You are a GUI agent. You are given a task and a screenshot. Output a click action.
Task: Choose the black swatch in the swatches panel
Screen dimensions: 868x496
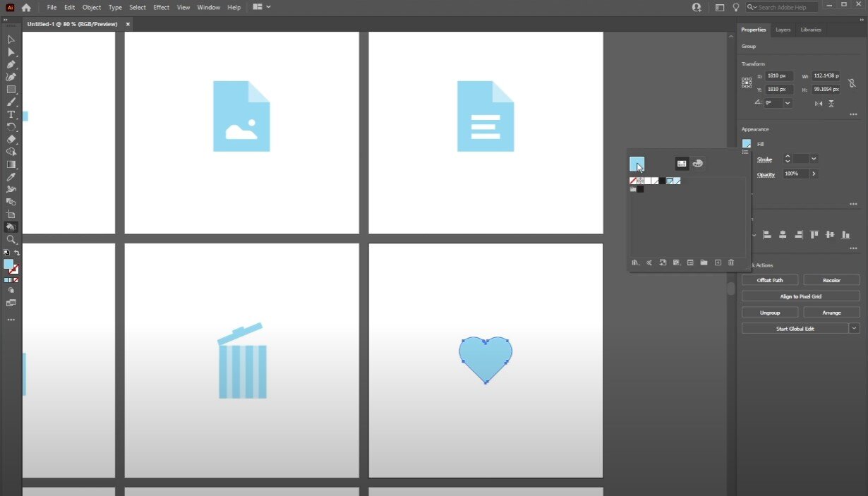(x=661, y=181)
